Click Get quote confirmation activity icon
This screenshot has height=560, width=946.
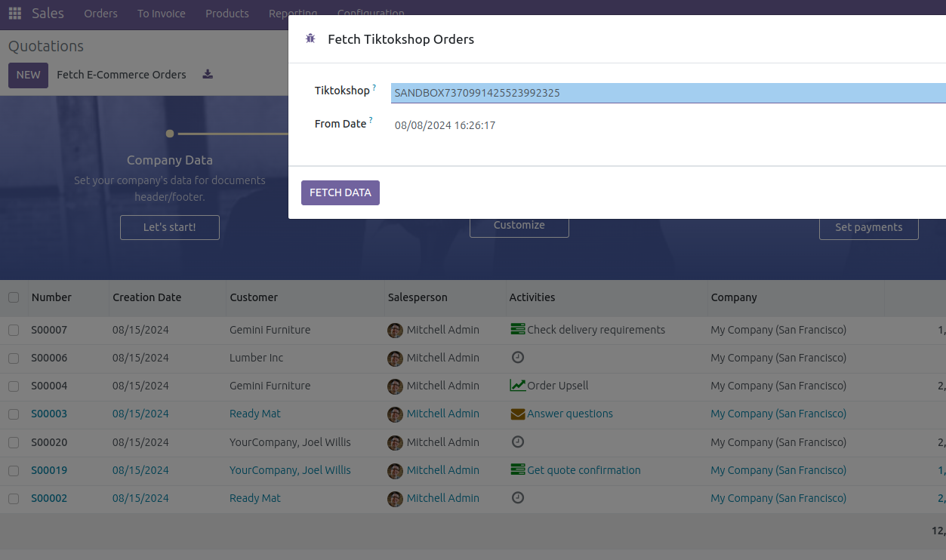517,470
